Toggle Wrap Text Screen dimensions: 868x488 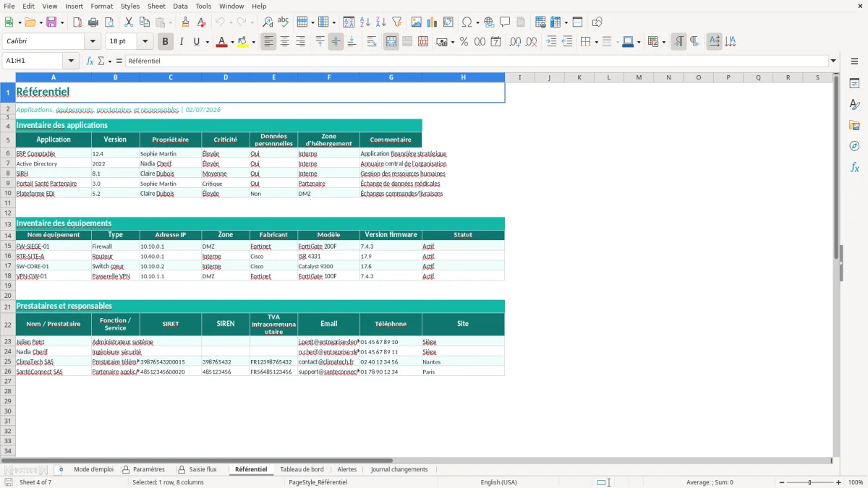click(372, 42)
